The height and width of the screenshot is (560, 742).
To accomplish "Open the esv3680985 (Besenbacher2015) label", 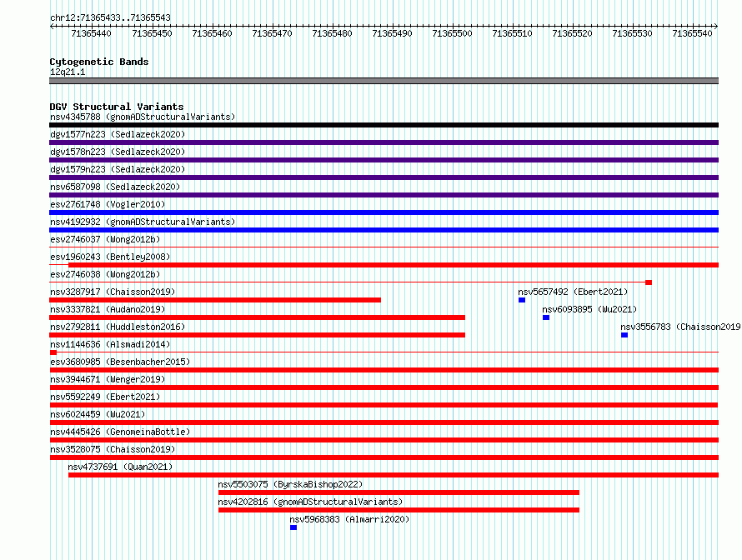I will click(x=120, y=362).
